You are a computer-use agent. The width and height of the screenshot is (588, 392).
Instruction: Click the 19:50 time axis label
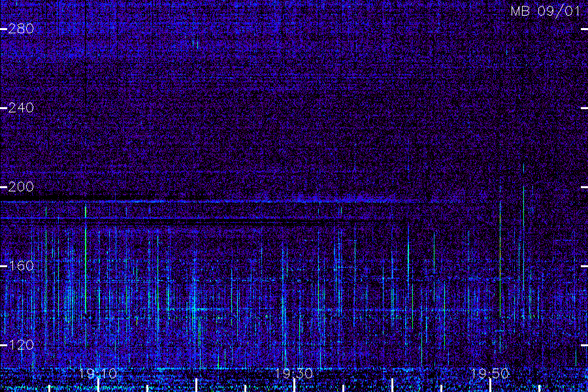[x=490, y=374]
